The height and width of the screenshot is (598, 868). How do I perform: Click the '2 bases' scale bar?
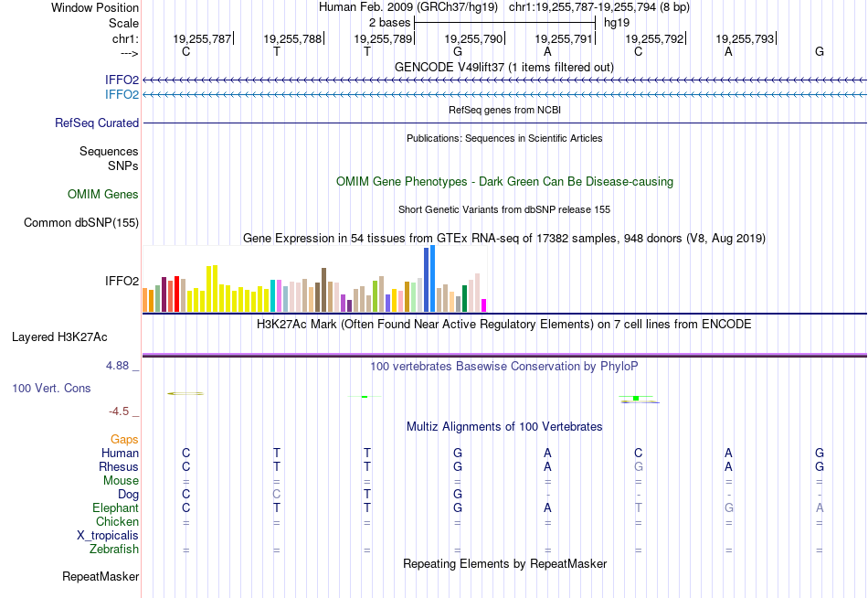coord(505,23)
